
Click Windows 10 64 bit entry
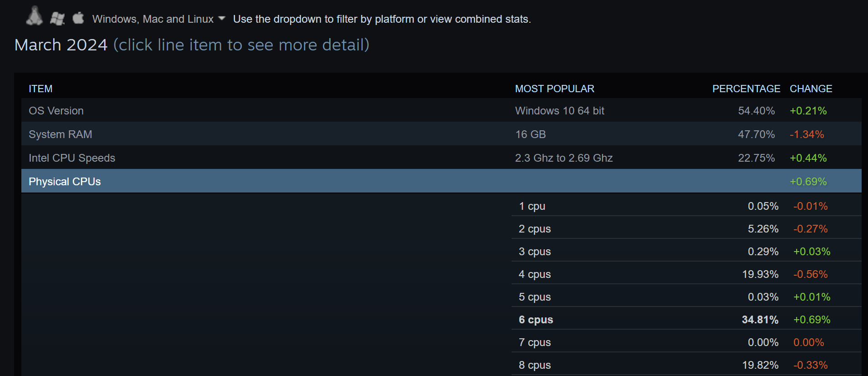560,110
